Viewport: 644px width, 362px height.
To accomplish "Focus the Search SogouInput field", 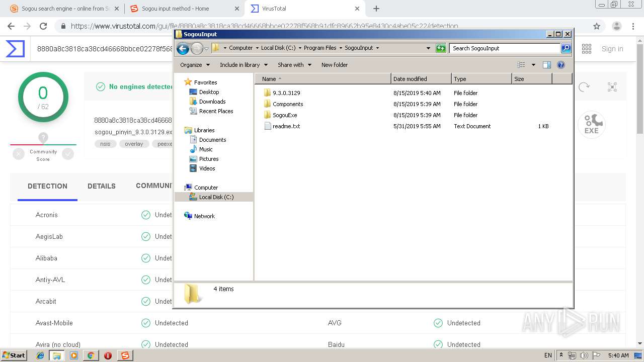I will 505,48.
